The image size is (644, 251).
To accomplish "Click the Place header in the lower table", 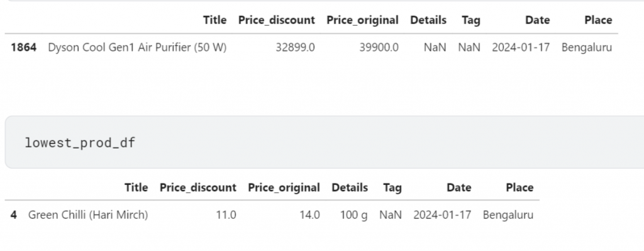I will 519,187.
